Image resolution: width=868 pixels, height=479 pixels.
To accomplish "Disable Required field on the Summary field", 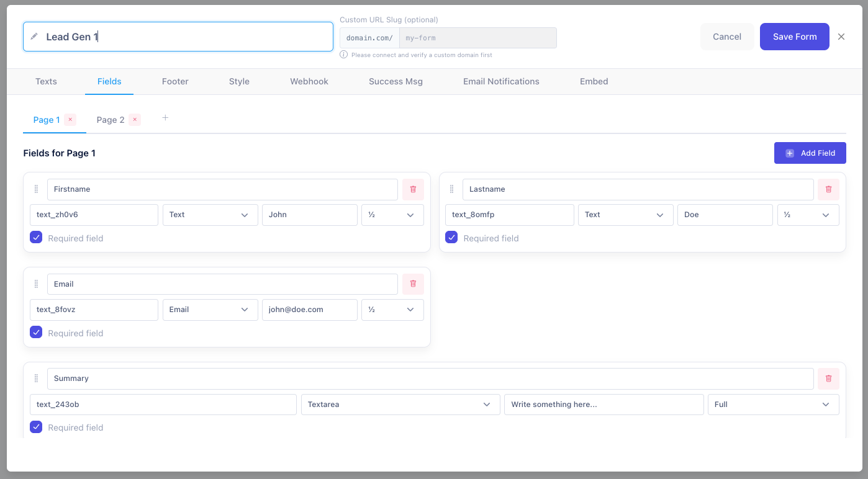I will coord(36,427).
